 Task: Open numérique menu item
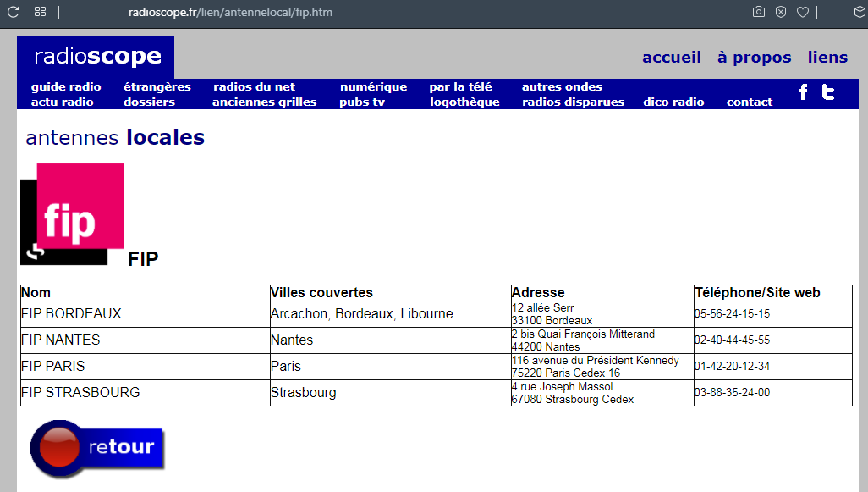point(374,87)
